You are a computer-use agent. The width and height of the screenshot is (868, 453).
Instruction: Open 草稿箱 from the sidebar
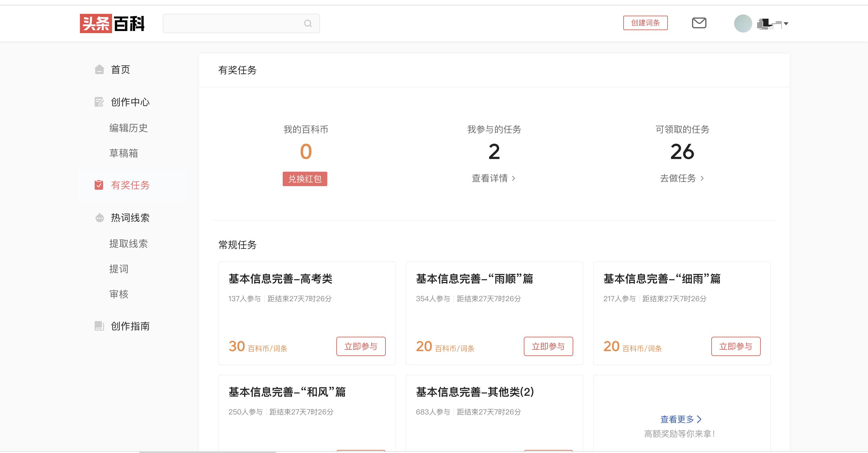pyautogui.click(x=124, y=153)
